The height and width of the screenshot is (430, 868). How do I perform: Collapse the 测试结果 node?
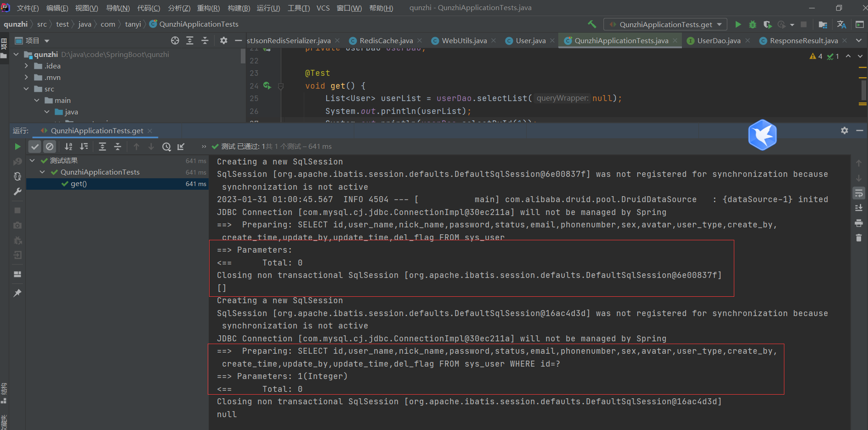click(31, 160)
